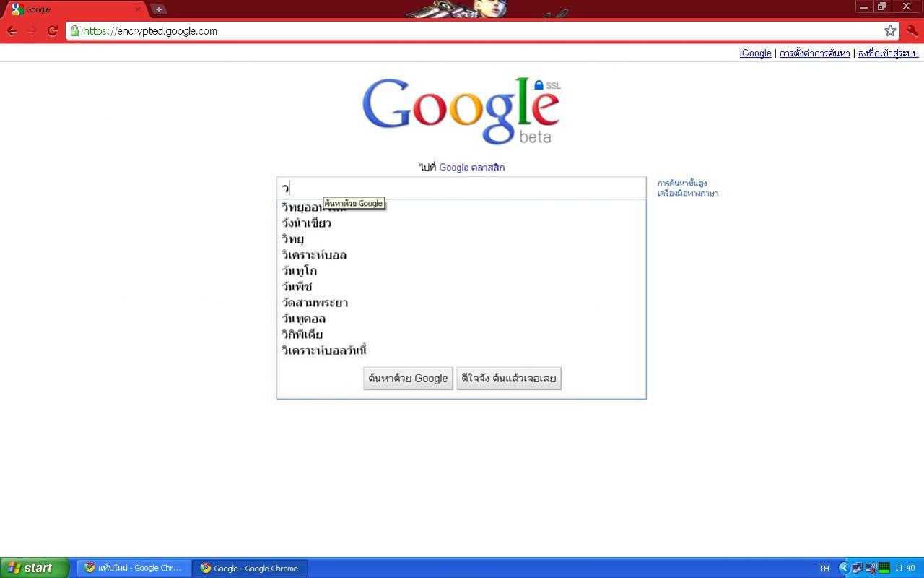The image size is (924, 578).
Task: Open the disconnected wireless network tray icon
Action: (871, 568)
